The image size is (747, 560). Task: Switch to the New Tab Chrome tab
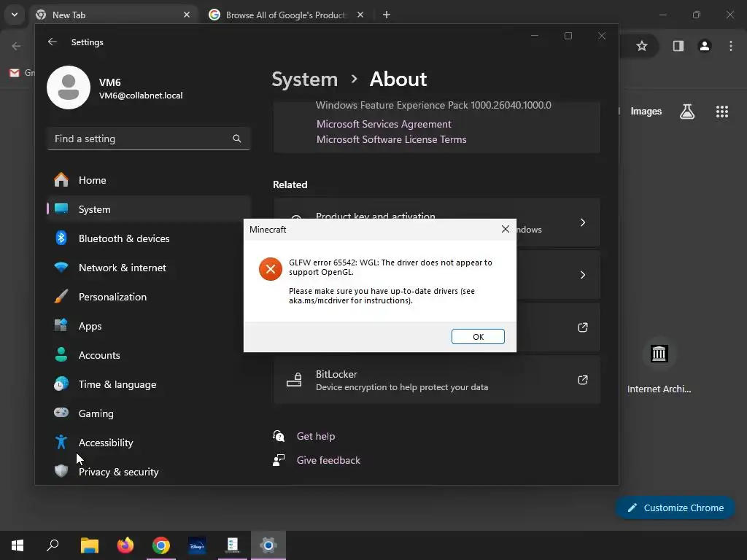tap(115, 15)
